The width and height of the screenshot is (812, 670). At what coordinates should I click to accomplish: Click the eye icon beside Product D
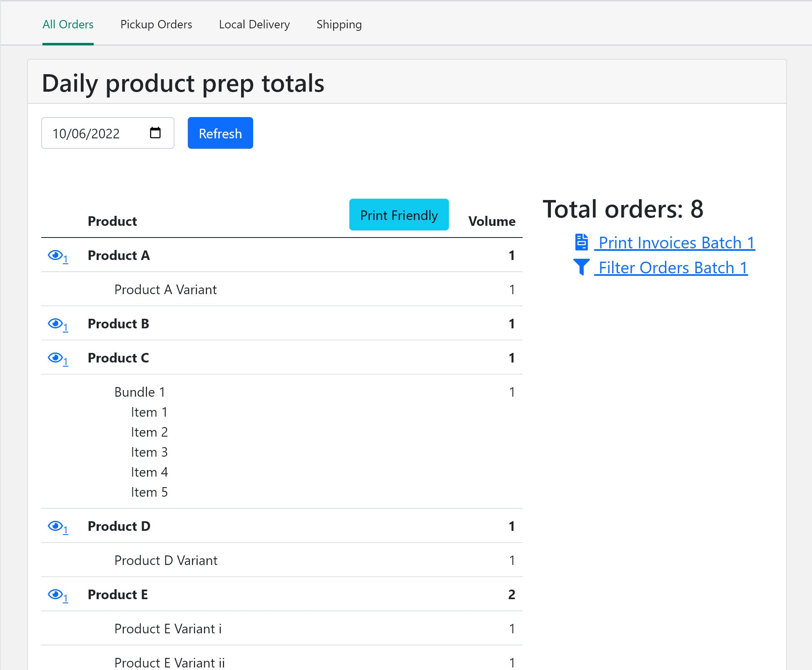tap(55, 526)
